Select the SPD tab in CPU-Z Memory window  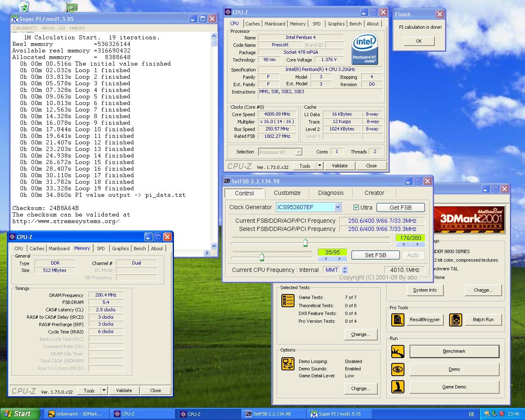[x=101, y=249]
